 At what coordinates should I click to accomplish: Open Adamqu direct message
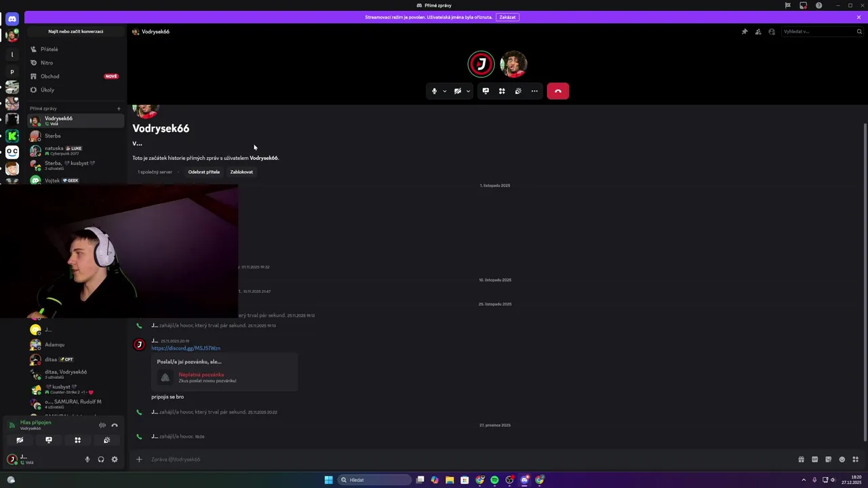pyautogui.click(x=75, y=344)
